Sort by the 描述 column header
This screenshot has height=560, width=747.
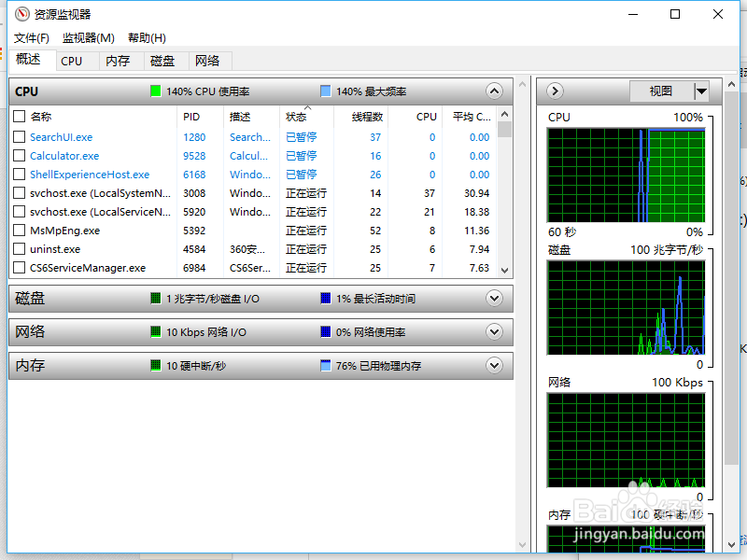click(251, 117)
